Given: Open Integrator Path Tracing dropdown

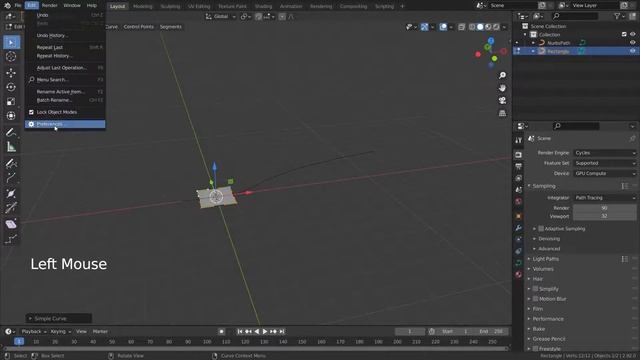Looking at the screenshot, I should click(x=604, y=198).
